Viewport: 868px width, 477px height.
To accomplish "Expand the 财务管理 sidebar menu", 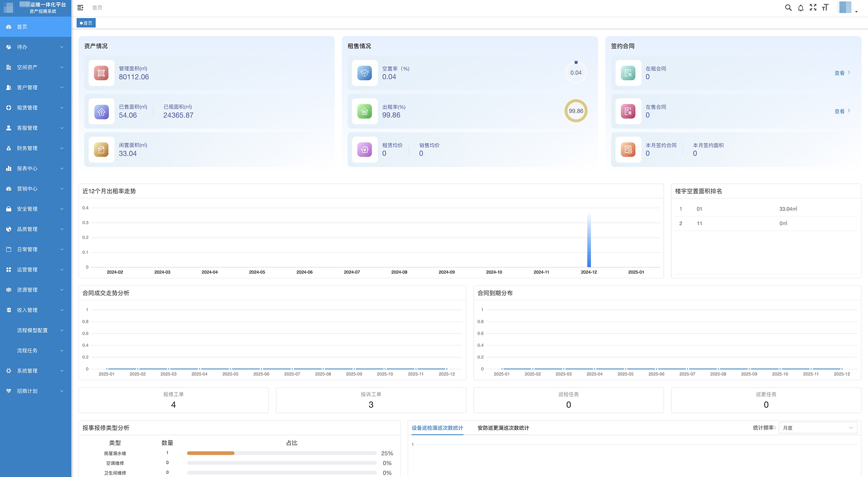I will click(35, 148).
